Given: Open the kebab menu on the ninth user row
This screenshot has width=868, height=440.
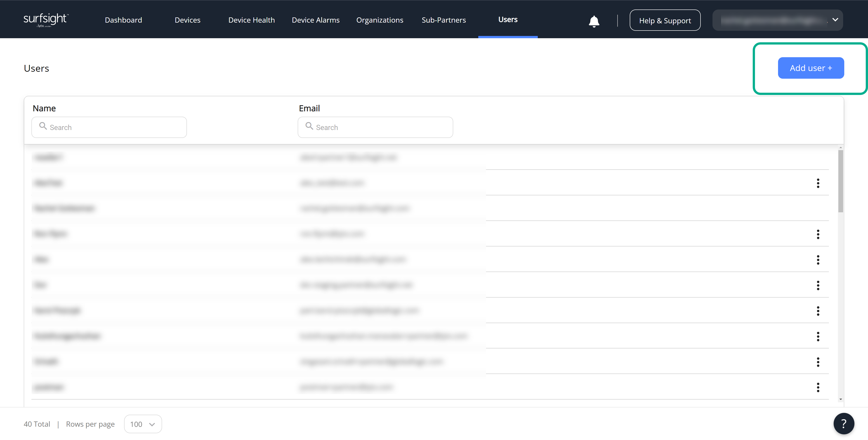Looking at the screenshot, I should coord(818,362).
